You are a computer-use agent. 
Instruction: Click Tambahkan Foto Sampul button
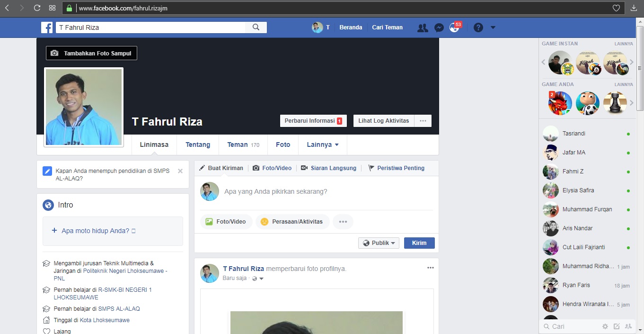click(x=91, y=53)
